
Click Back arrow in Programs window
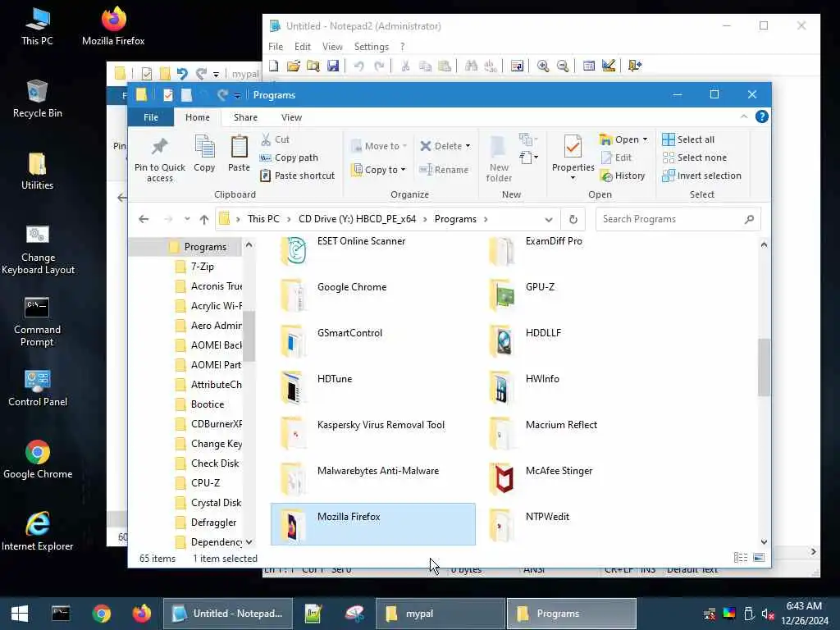[144, 219]
